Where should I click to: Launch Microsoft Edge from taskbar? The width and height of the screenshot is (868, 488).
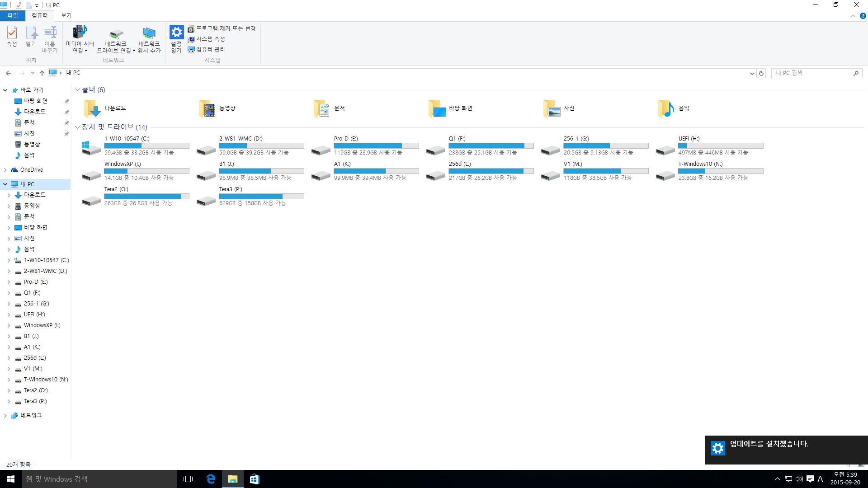[211, 479]
